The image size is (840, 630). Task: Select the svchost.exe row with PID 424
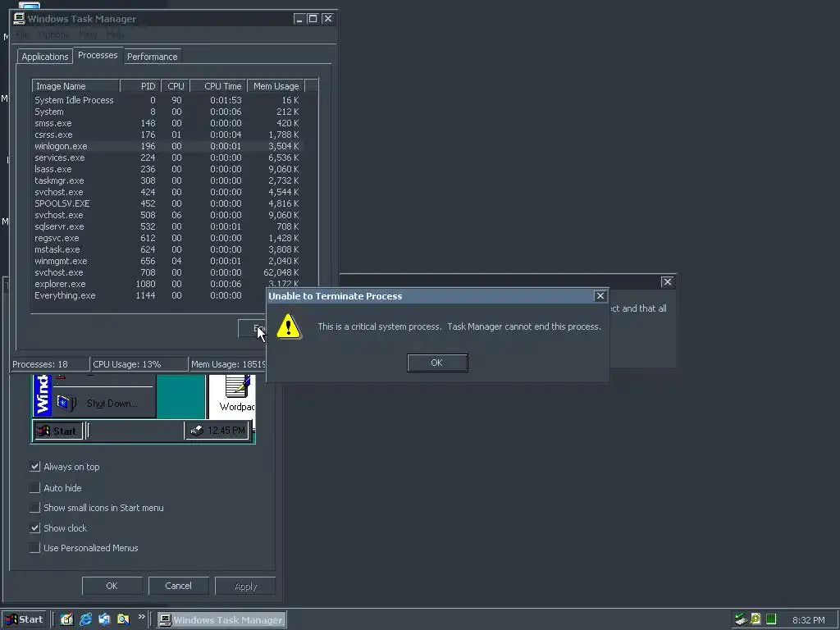point(167,192)
